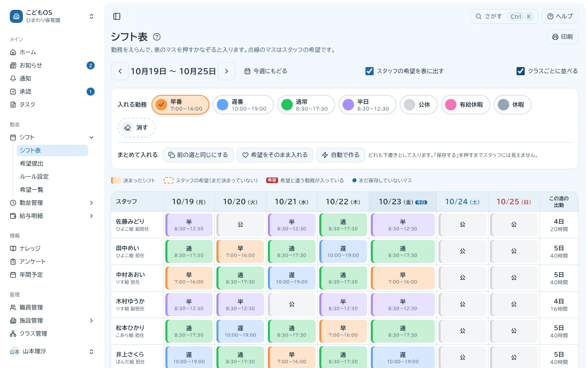Click the 印刷 print button

(x=562, y=37)
